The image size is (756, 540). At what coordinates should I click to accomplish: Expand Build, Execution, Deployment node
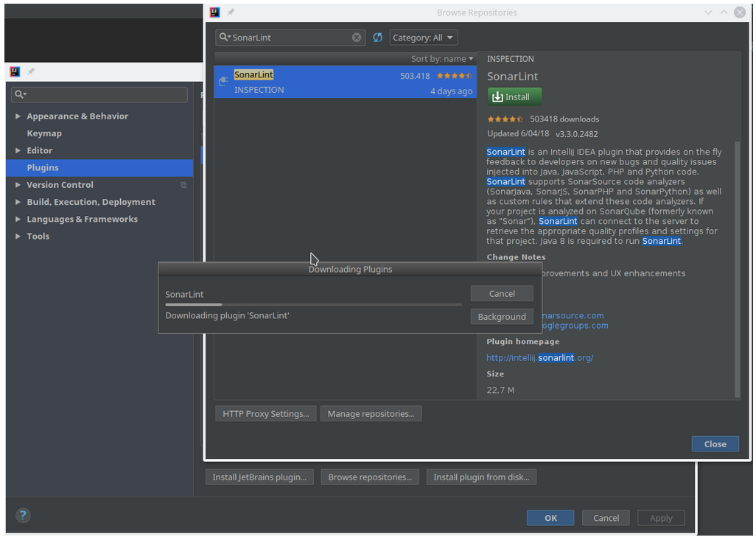18,202
